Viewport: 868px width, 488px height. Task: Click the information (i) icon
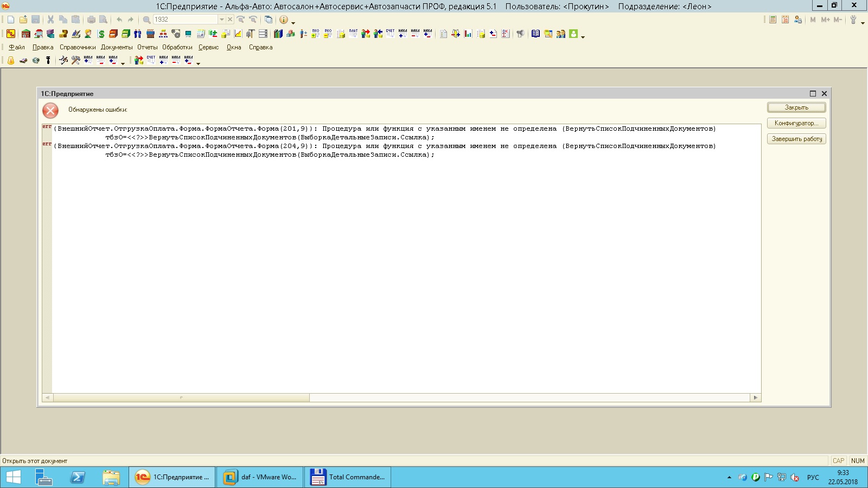pyautogui.click(x=284, y=20)
